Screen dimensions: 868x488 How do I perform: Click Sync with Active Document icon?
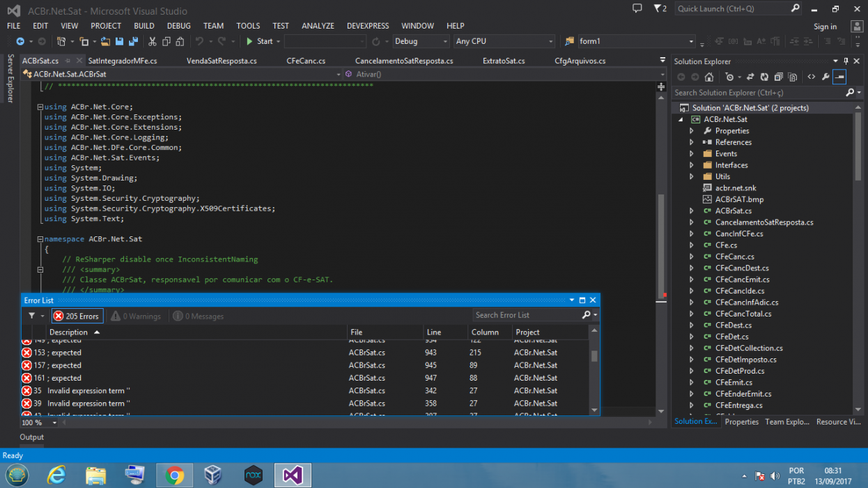coord(750,77)
